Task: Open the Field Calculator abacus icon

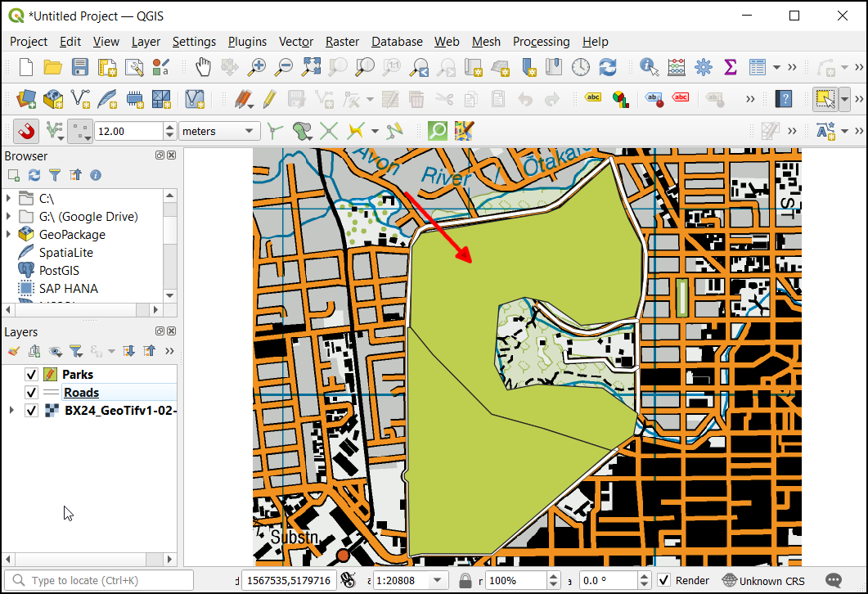Action: (x=677, y=67)
